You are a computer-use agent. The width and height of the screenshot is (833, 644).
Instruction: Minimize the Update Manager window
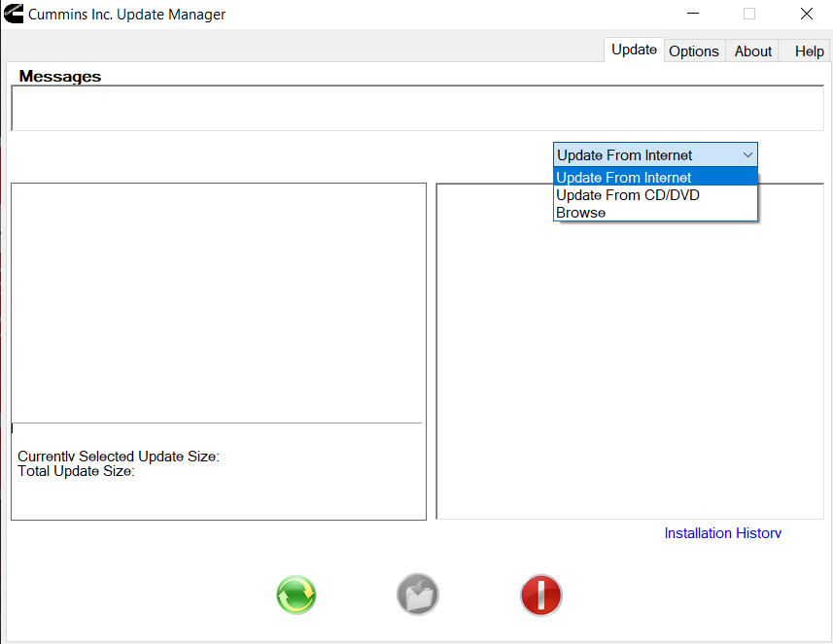pyautogui.click(x=693, y=14)
